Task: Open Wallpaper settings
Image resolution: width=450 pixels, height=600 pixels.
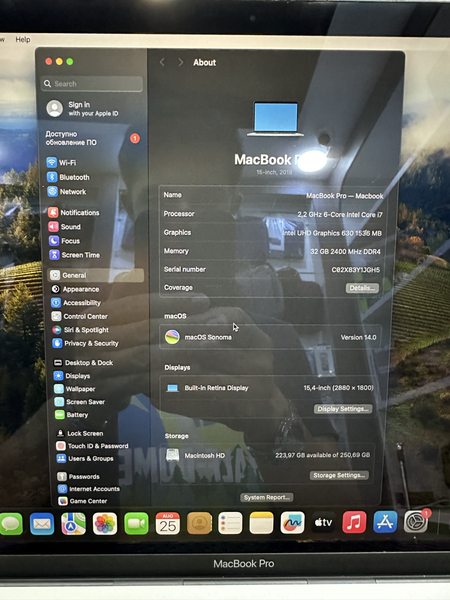Action: (x=75, y=389)
